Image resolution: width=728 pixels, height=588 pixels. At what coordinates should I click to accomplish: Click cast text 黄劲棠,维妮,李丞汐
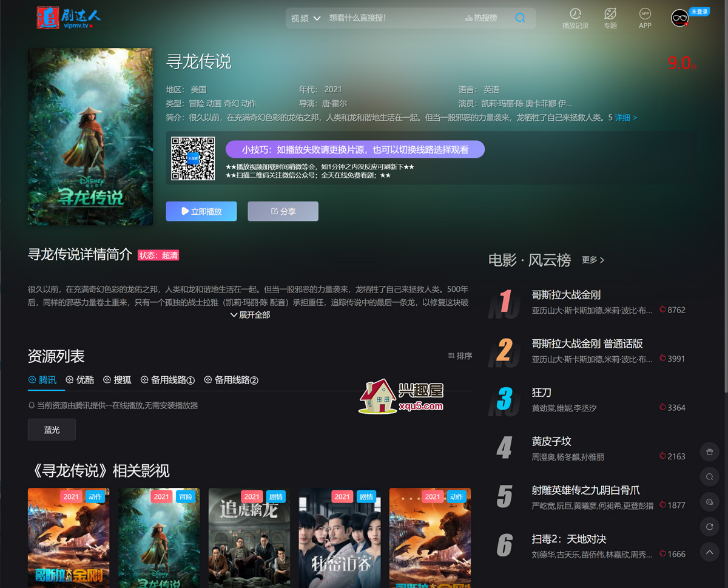coord(564,408)
